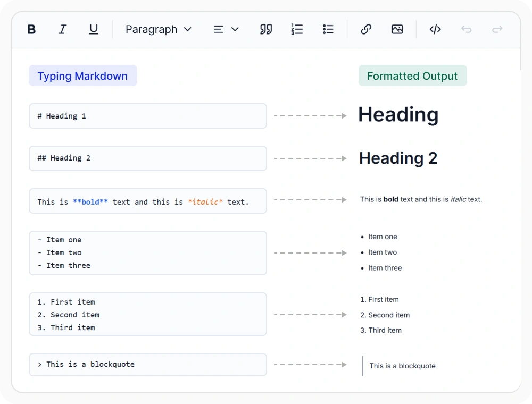Click the bold and italic markdown box
Viewport: 532px width, 404px height.
(148, 201)
